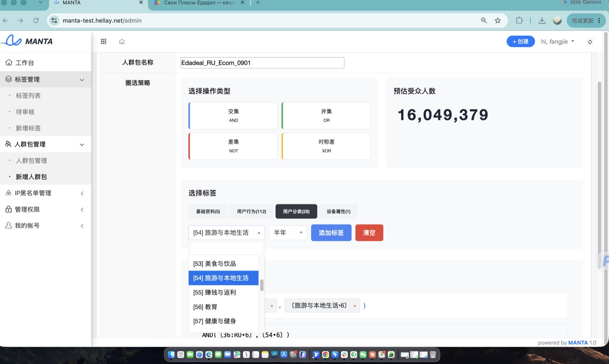Choose [56] 教育 from the list
The image size is (609, 364).
click(x=223, y=307)
